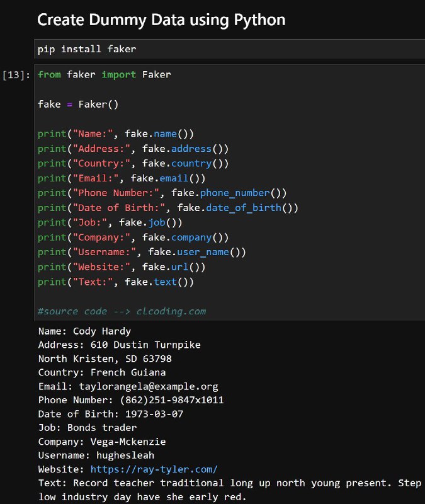Image resolution: width=425 pixels, height=504 pixels.
Task: Click the fake.phone_number() print line
Action: click(162, 193)
